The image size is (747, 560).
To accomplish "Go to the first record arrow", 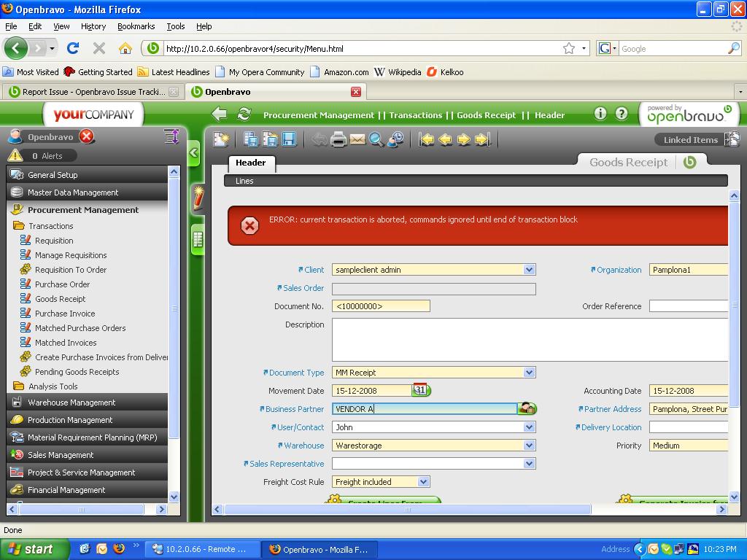I will point(427,139).
